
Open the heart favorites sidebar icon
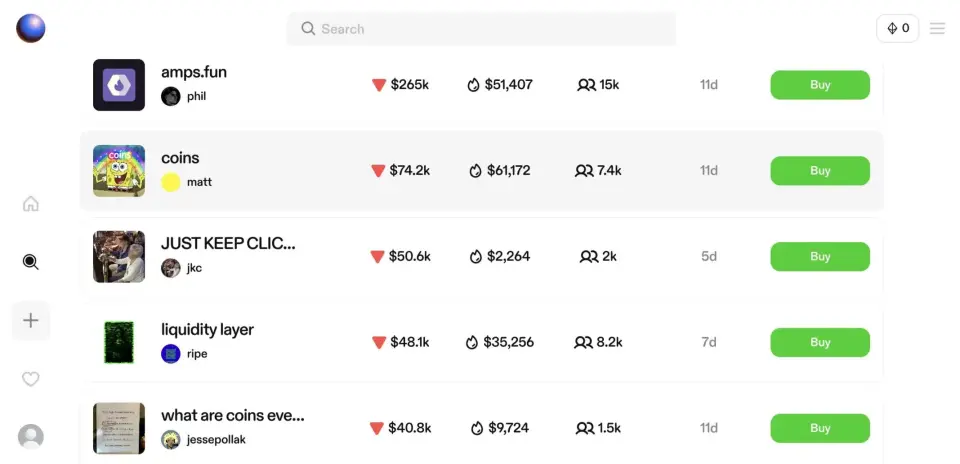pos(31,379)
